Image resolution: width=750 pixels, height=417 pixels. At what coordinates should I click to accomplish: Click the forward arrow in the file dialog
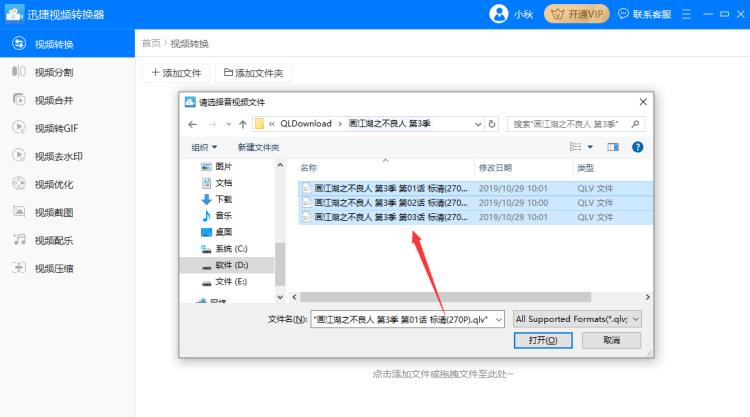pos(212,124)
